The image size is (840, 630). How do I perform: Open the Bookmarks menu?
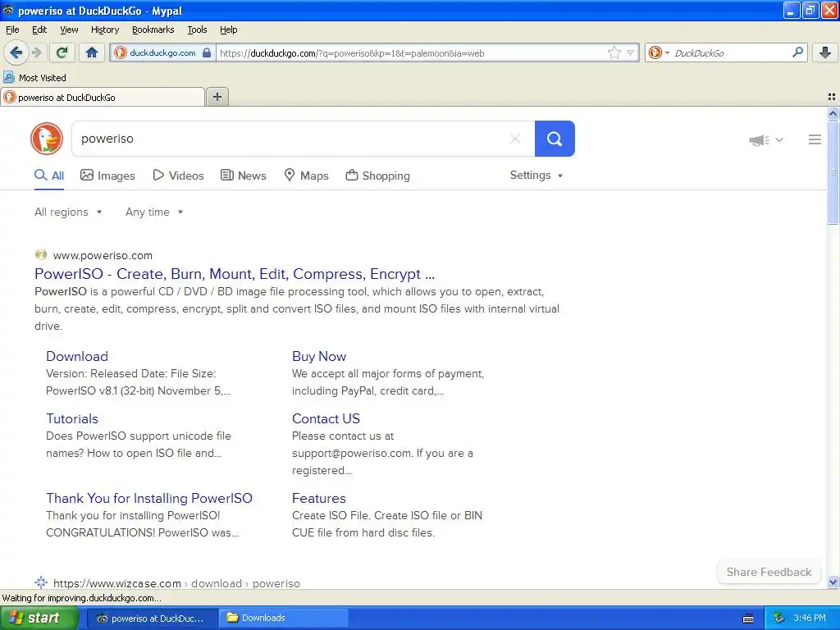click(x=153, y=30)
